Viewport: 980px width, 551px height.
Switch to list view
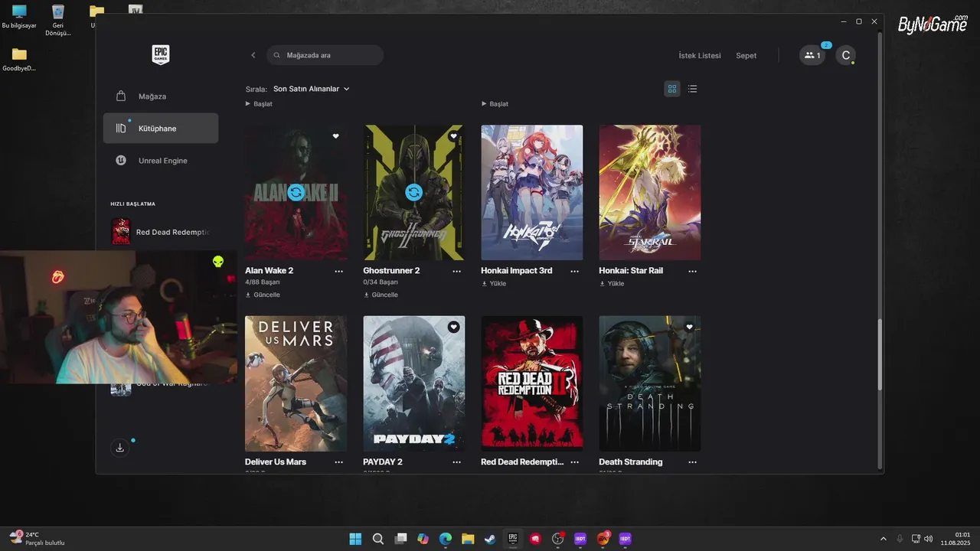click(692, 89)
